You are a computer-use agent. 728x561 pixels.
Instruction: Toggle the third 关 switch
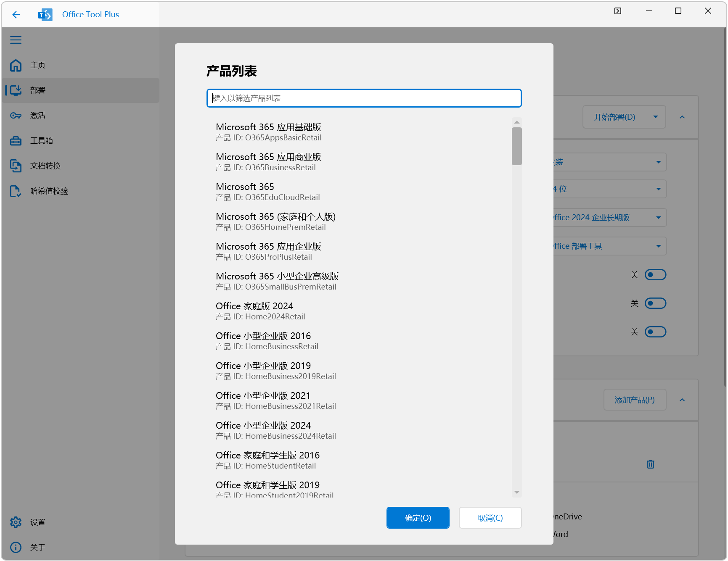pos(656,332)
